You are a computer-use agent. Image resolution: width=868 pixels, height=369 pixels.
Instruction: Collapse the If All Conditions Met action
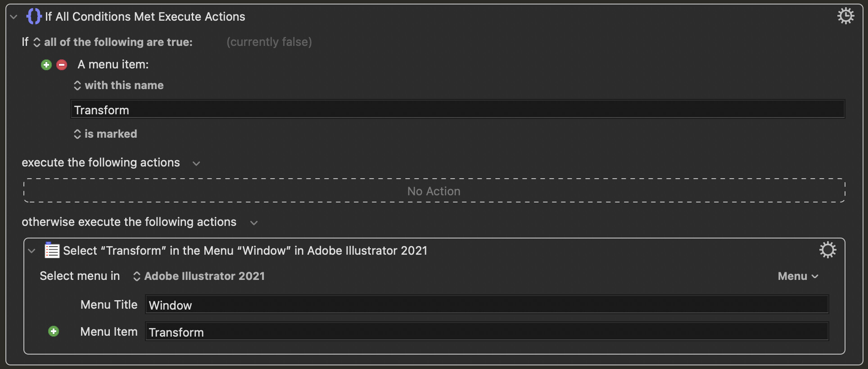click(14, 17)
